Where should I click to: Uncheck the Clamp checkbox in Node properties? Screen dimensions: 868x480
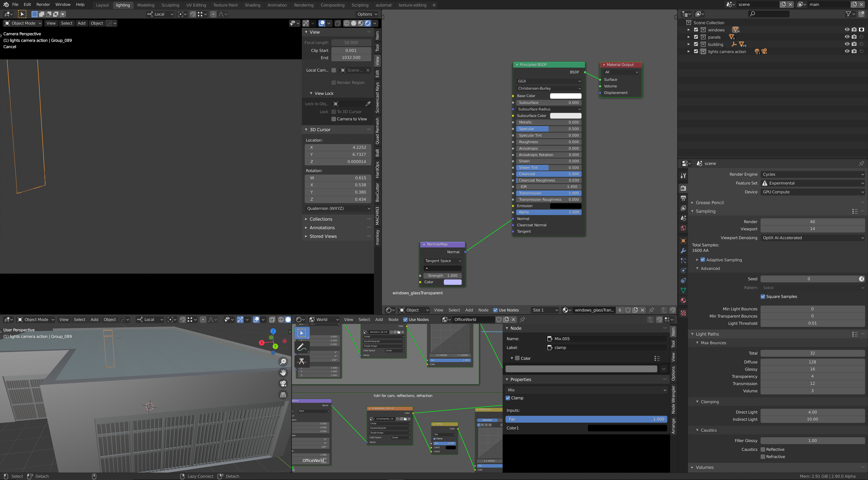click(x=508, y=398)
